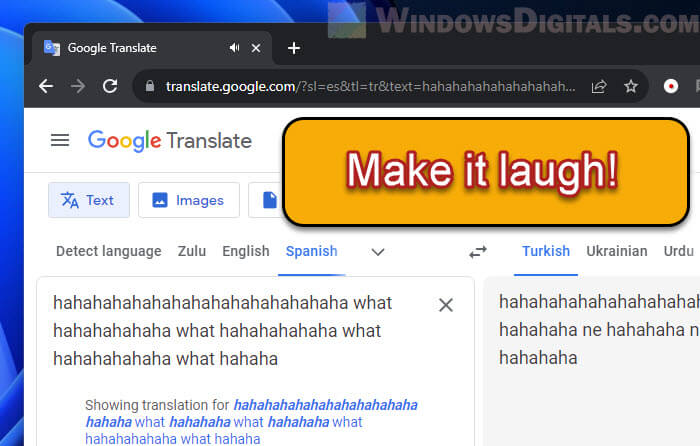Click the share page icon in address bar

click(x=599, y=86)
